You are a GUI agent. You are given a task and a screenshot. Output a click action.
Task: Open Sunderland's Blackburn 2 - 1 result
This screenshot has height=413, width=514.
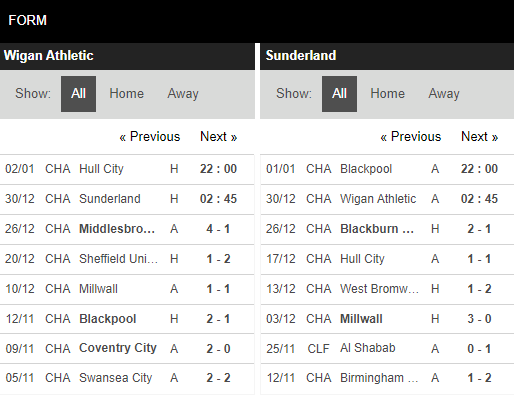point(387,229)
